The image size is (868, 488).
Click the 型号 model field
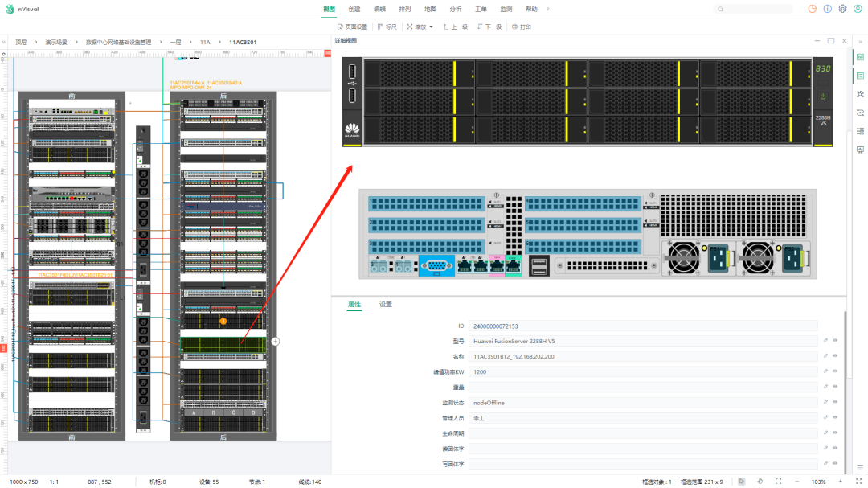pos(643,341)
